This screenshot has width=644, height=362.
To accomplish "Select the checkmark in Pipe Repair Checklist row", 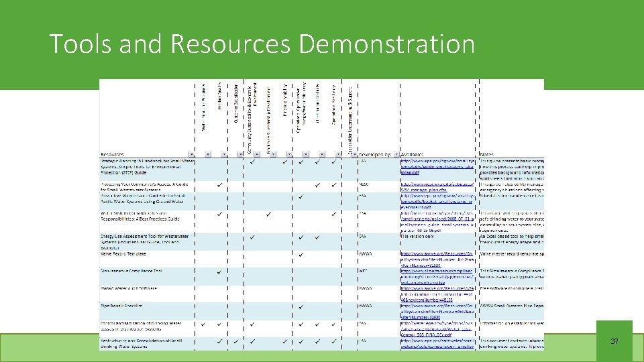I will pos(301,307).
